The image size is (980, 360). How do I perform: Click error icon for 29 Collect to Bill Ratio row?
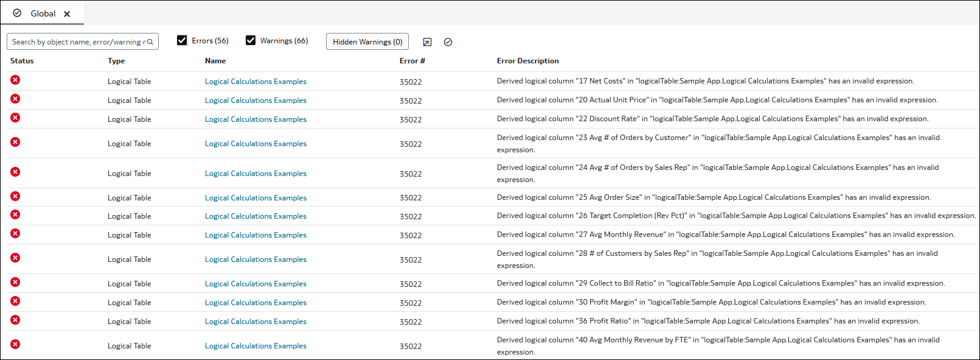[15, 282]
